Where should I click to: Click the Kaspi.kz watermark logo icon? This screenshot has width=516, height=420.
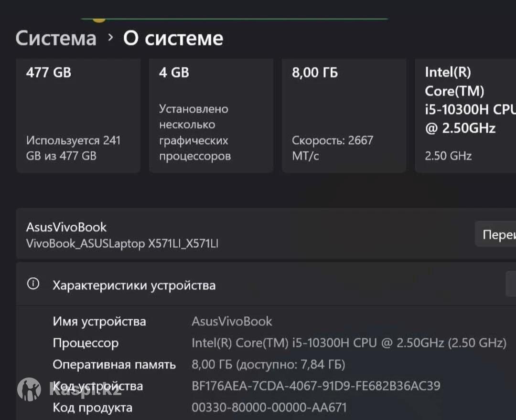(29, 389)
